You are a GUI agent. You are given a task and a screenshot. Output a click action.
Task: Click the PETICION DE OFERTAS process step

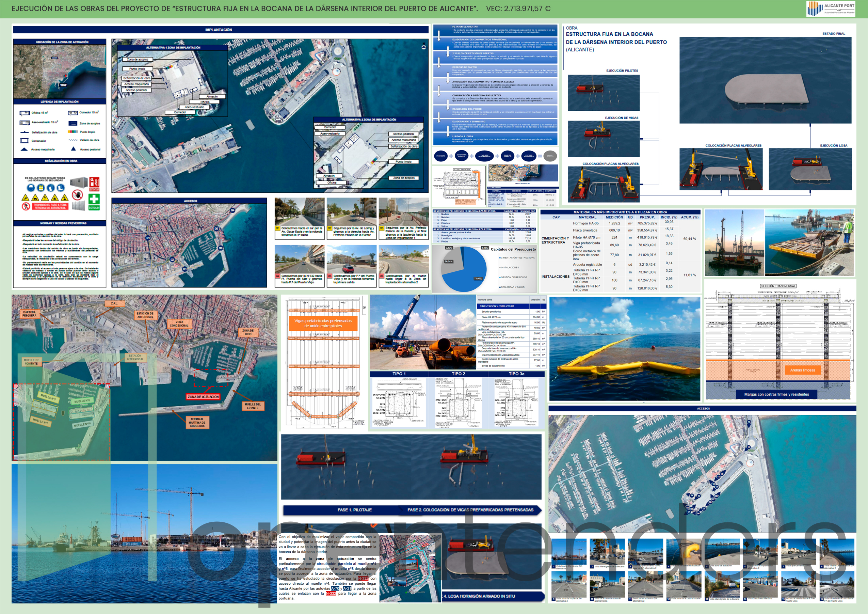(x=495, y=30)
